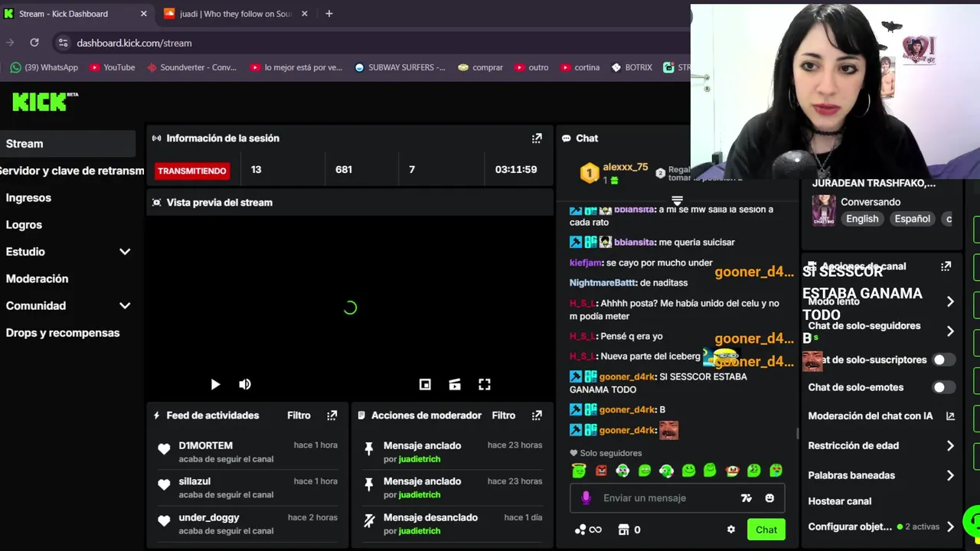Click the TRANSMITIENDO live status badge
The width and height of the screenshot is (980, 551).
click(x=191, y=171)
